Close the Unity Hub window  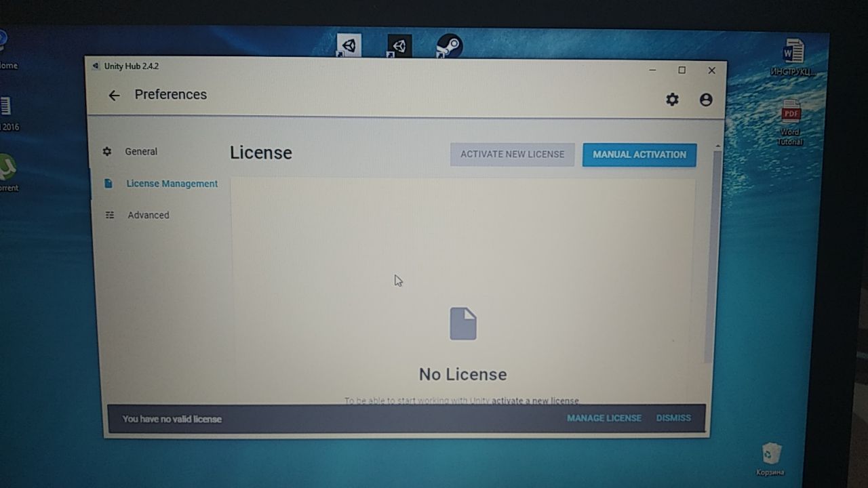[711, 70]
